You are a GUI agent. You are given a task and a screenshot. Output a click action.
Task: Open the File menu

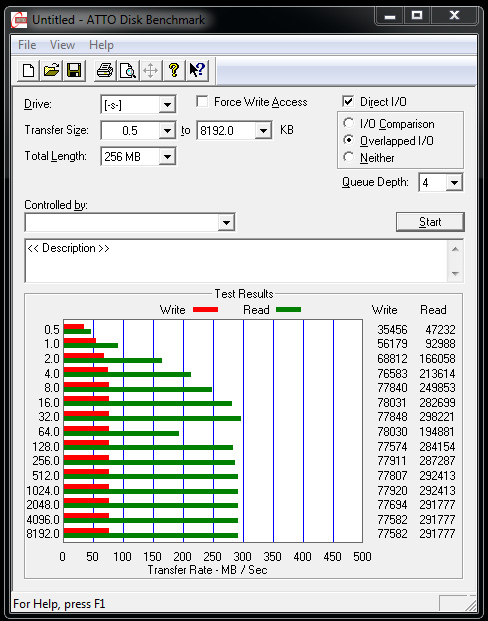click(27, 45)
